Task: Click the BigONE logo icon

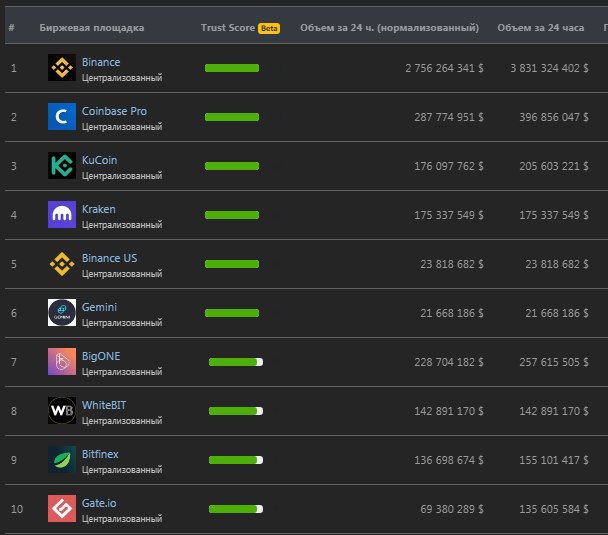Action: [x=62, y=361]
